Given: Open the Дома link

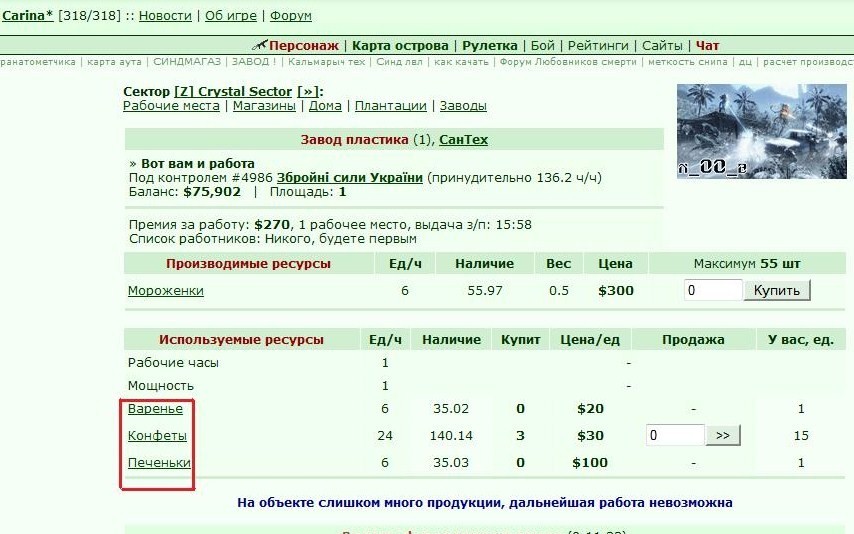Looking at the screenshot, I should pyautogui.click(x=325, y=106).
